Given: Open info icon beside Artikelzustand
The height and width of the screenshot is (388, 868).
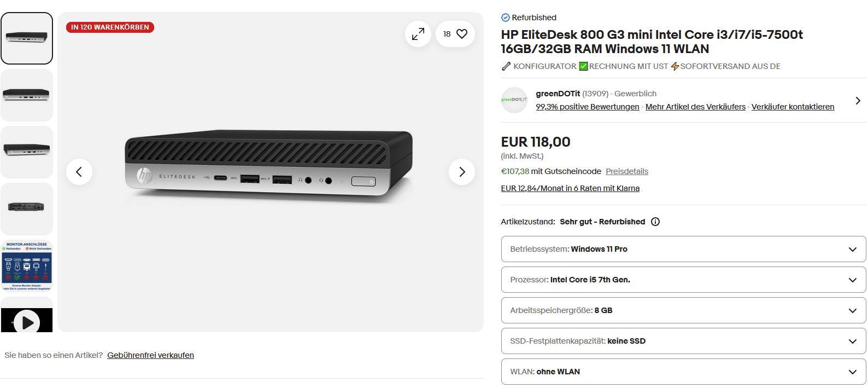Looking at the screenshot, I should click(655, 222).
